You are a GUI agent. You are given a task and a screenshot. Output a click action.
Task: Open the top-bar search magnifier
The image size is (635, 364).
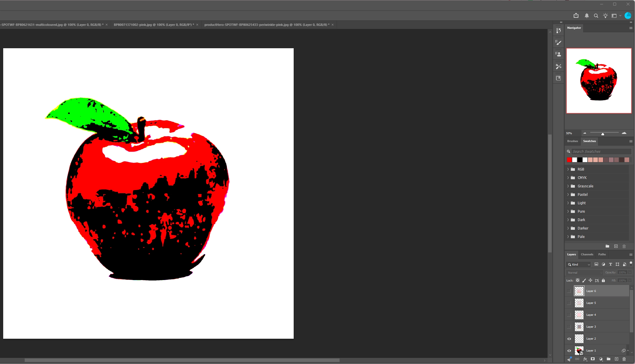tap(596, 16)
